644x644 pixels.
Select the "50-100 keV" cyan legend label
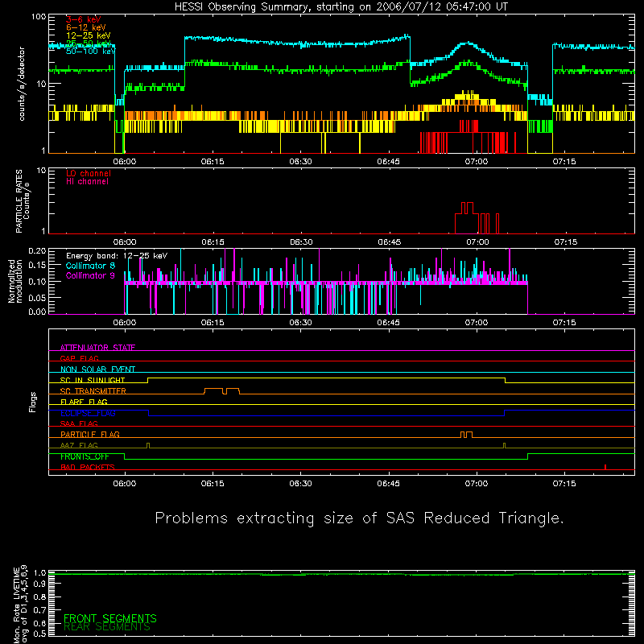click(90, 52)
